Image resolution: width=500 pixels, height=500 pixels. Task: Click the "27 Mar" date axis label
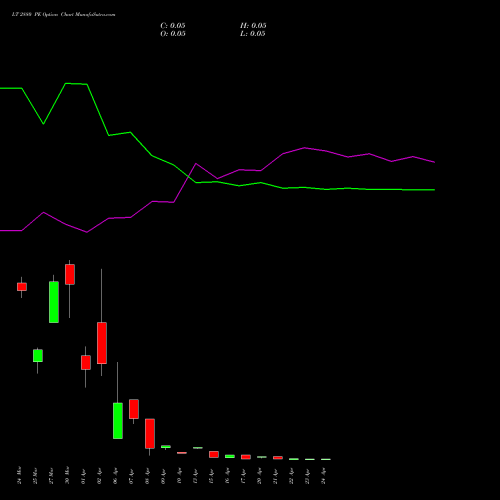[x=51, y=475]
